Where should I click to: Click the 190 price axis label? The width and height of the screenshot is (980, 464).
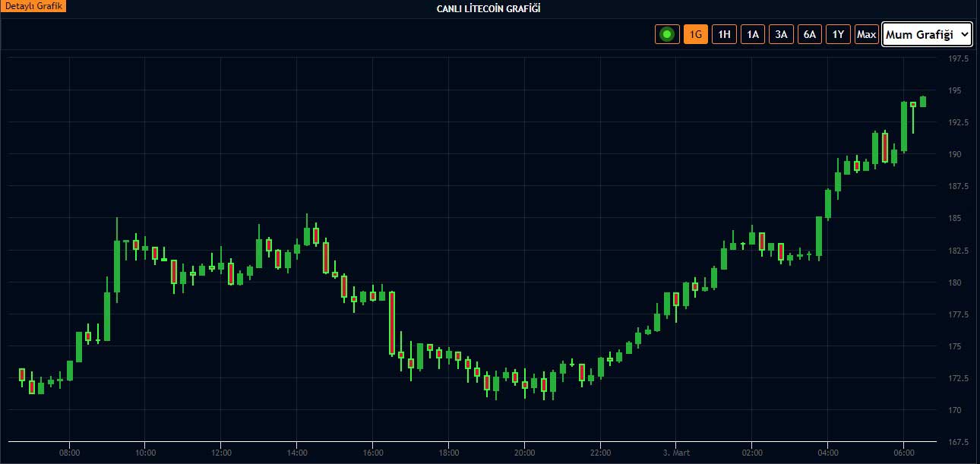tap(956, 154)
